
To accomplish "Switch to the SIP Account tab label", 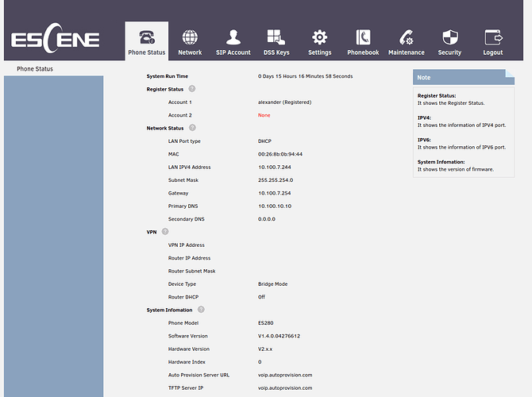I will coord(233,52).
